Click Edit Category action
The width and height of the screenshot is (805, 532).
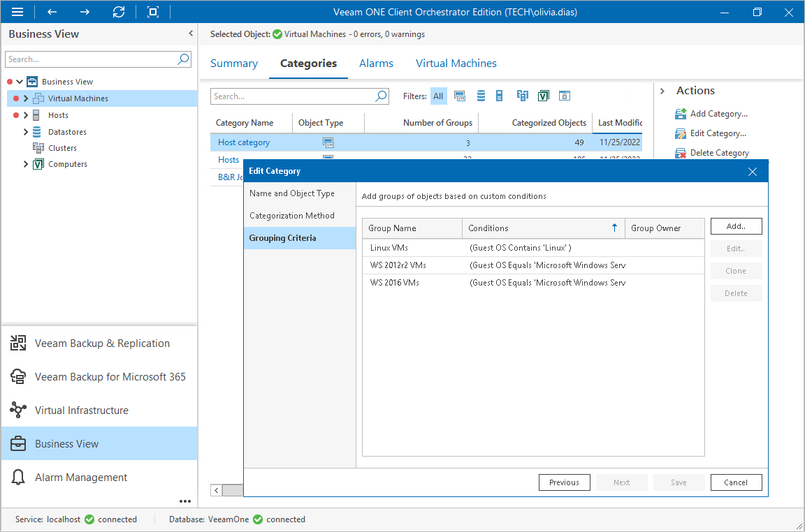coord(711,133)
